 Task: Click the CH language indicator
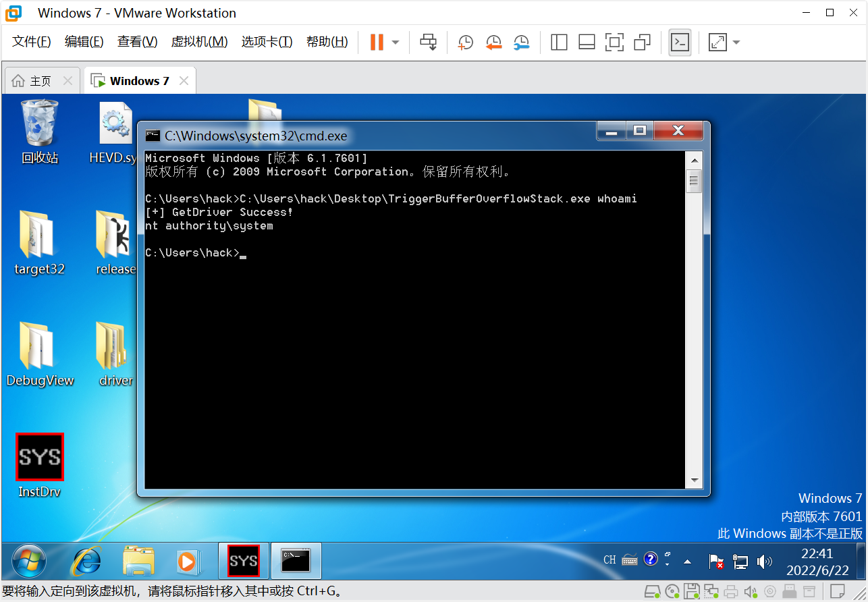(x=609, y=559)
